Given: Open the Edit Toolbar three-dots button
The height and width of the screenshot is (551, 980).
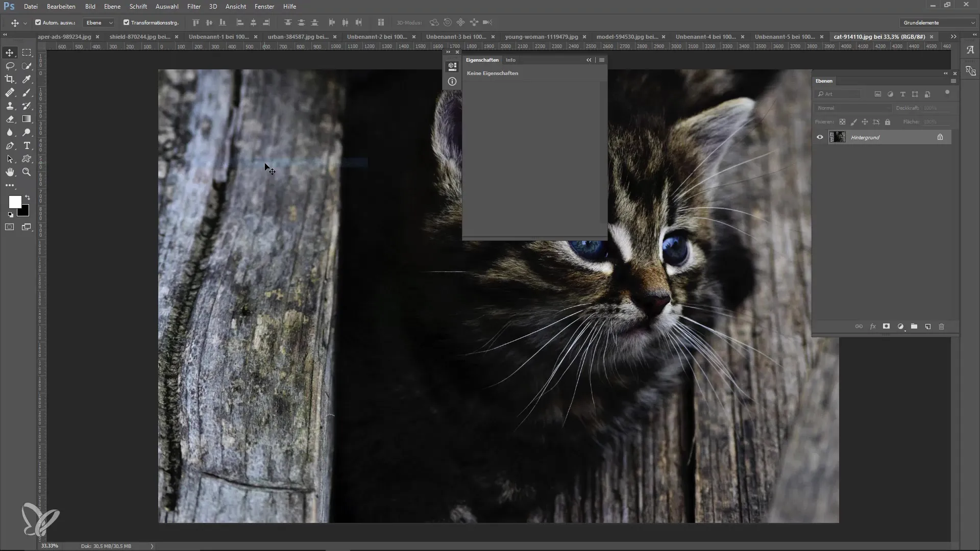Looking at the screenshot, I should 10,185.
